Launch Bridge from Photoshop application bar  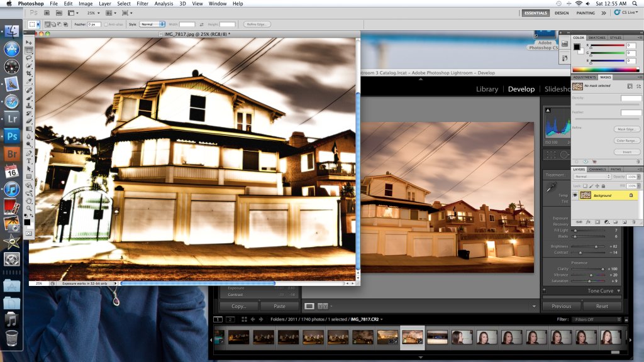[x=47, y=13]
